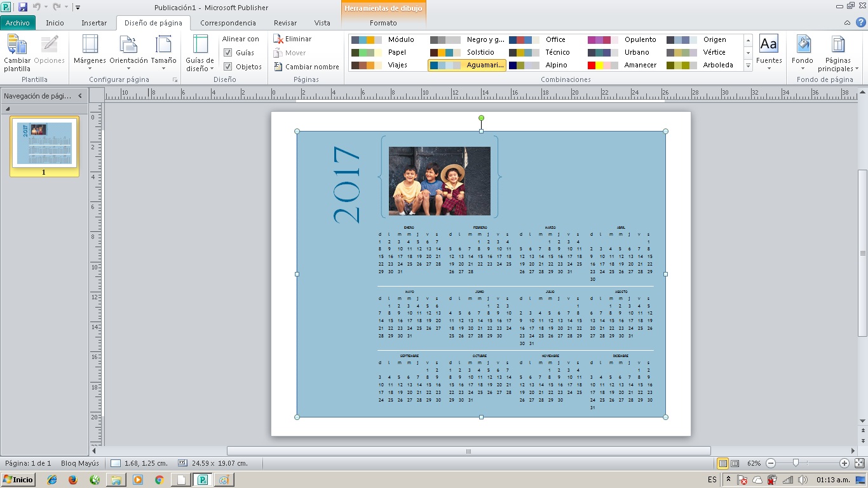Click the Eliminar page button
868x488 pixels.
coord(294,39)
